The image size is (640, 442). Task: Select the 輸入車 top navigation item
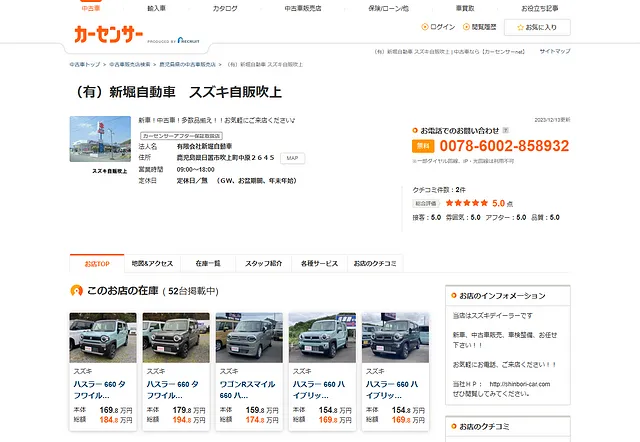pos(156,8)
